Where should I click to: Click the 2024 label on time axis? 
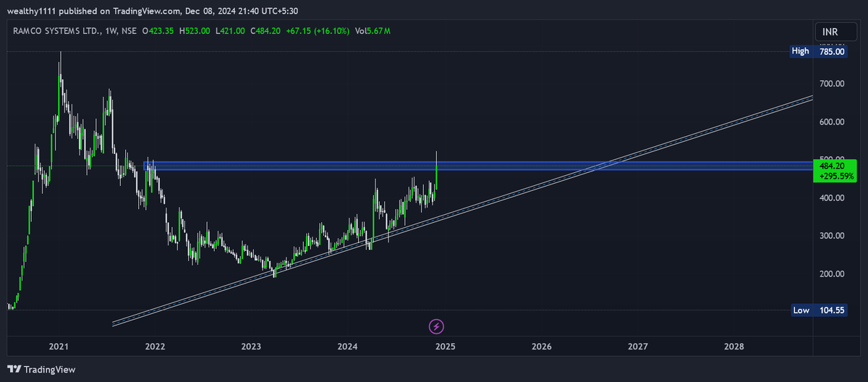pos(348,347)
